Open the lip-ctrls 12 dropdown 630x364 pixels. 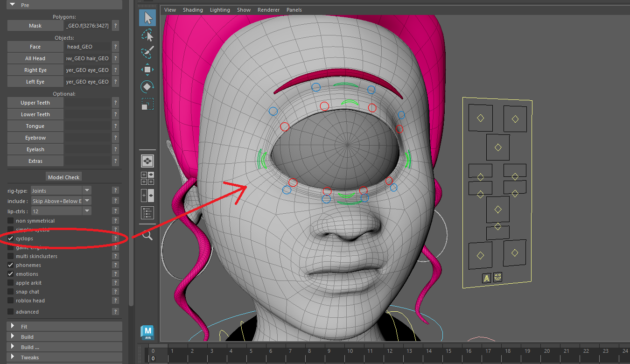pos(61,211)
